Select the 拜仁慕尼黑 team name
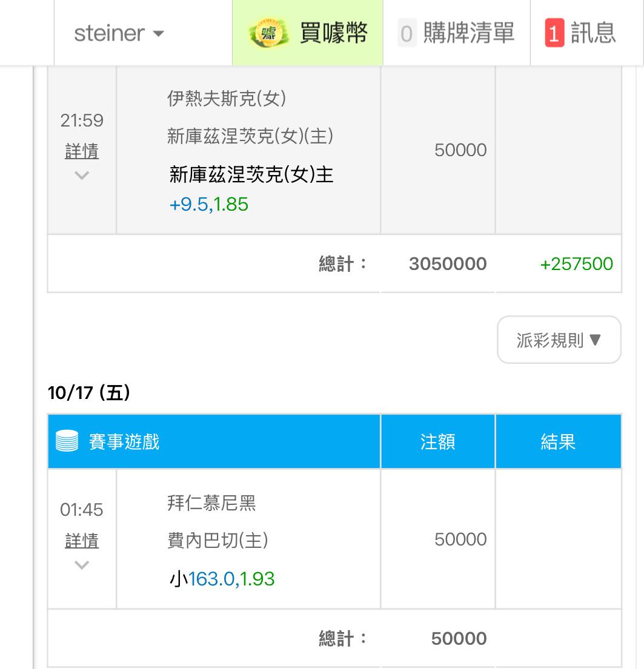The width and height of the screenshot is (644, 669). 211,503
